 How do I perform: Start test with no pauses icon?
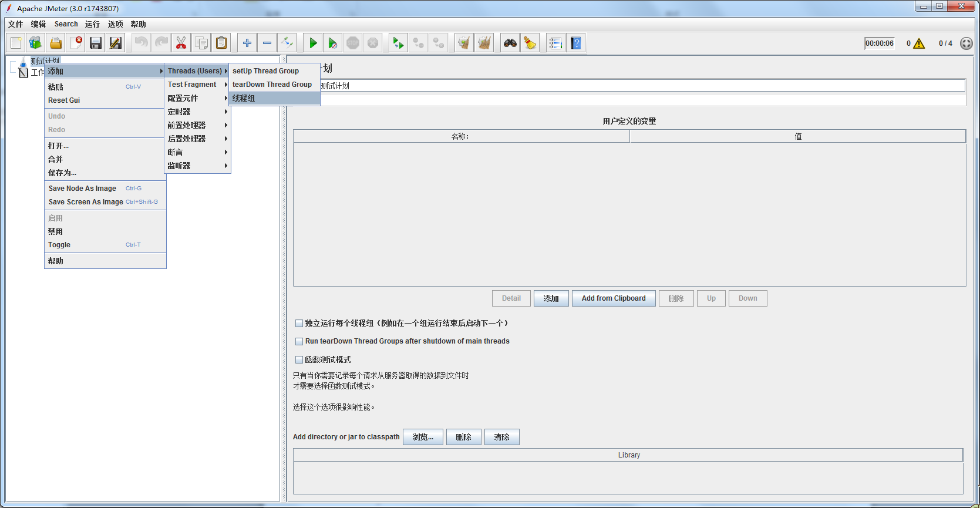[x=333, y=43]
